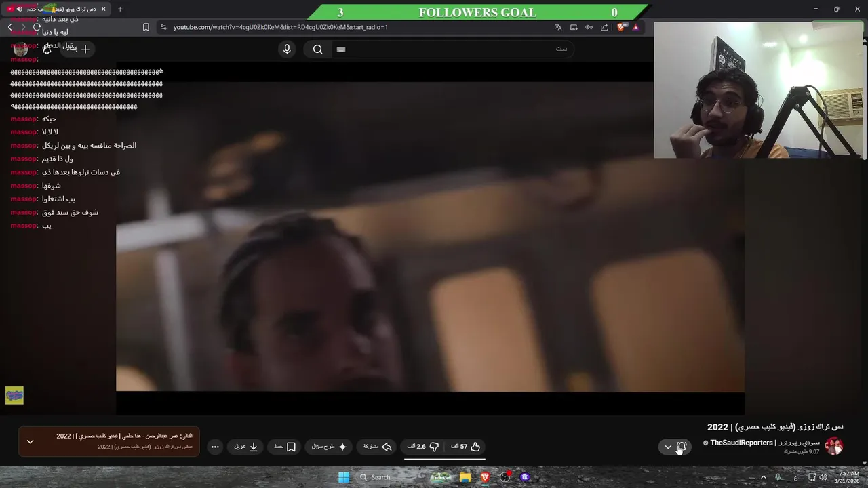Open the YouTube account avatar at top
868x488 pixels.
click(x=20, y=49)
